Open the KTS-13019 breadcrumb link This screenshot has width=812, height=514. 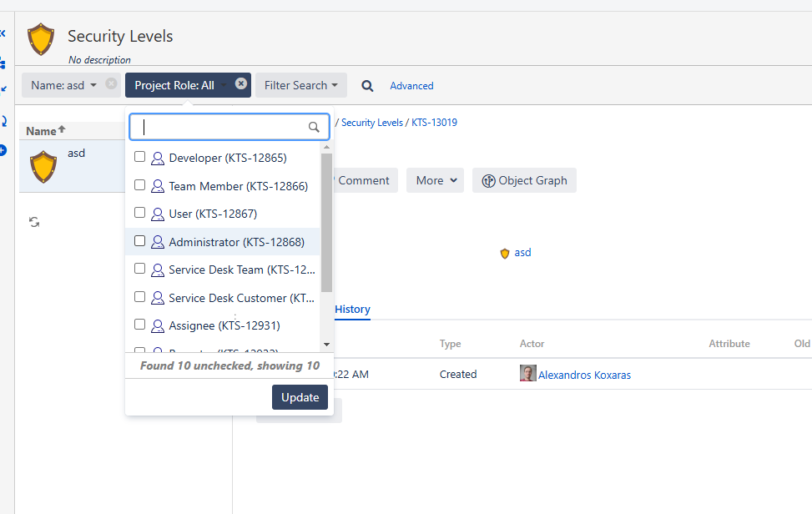pos(434,123)
